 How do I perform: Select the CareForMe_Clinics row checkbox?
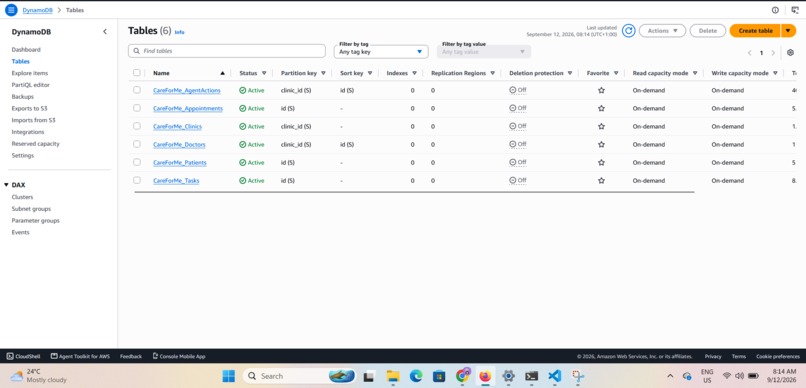coord(137,126)
